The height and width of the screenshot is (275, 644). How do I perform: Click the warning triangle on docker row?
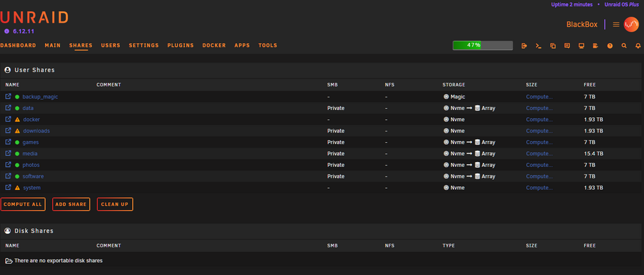[x=17, y=119]
